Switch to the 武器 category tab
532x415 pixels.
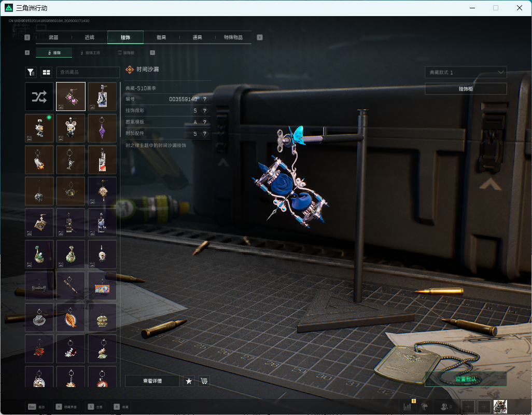pos(53,37)
